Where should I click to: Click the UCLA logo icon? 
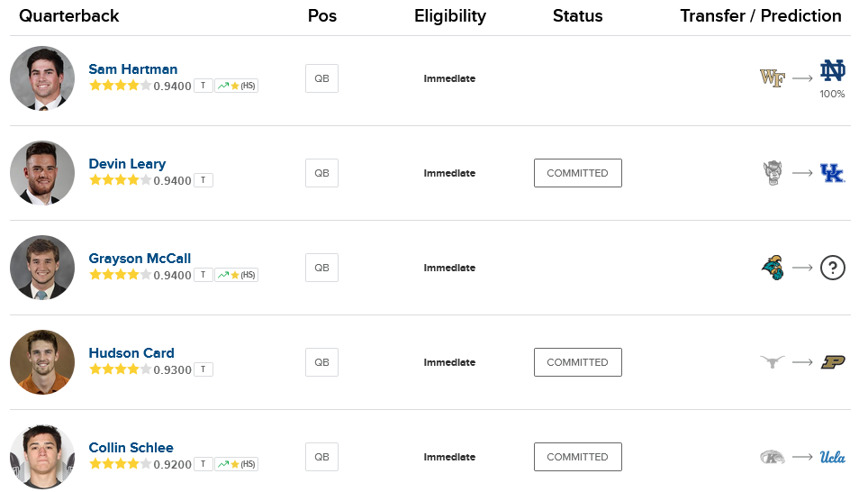pos(832,457)
